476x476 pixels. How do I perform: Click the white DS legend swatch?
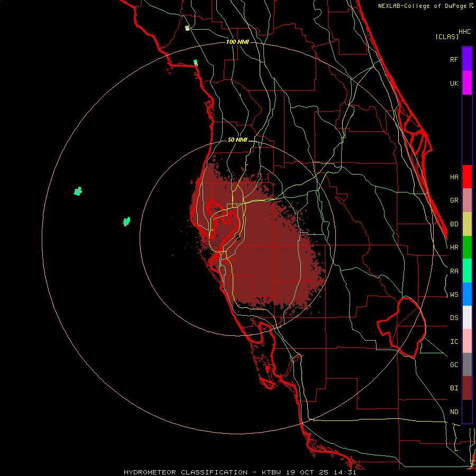(467, 317)
